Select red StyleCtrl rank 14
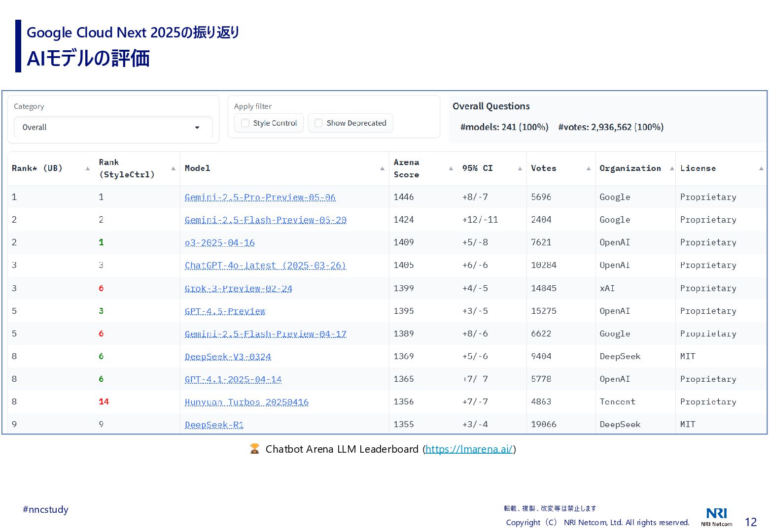Screen dimensions: 769x532 click(104, 401)
